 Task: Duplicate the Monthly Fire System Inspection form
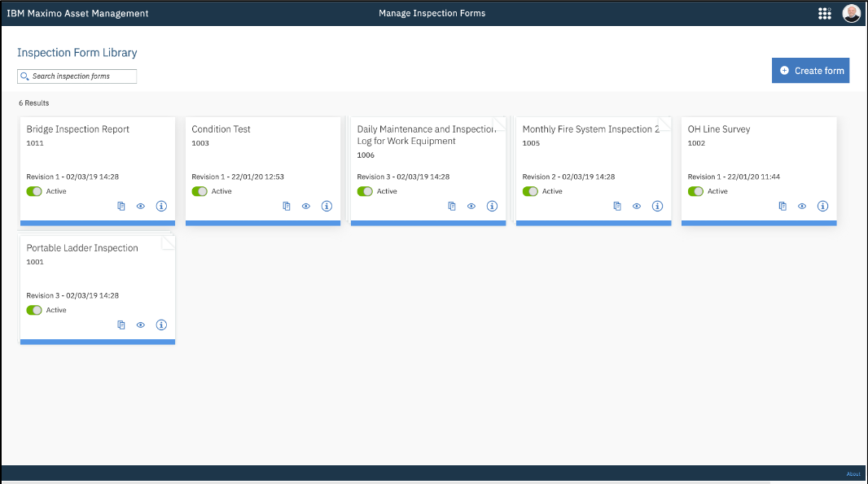tap(616, 206)
